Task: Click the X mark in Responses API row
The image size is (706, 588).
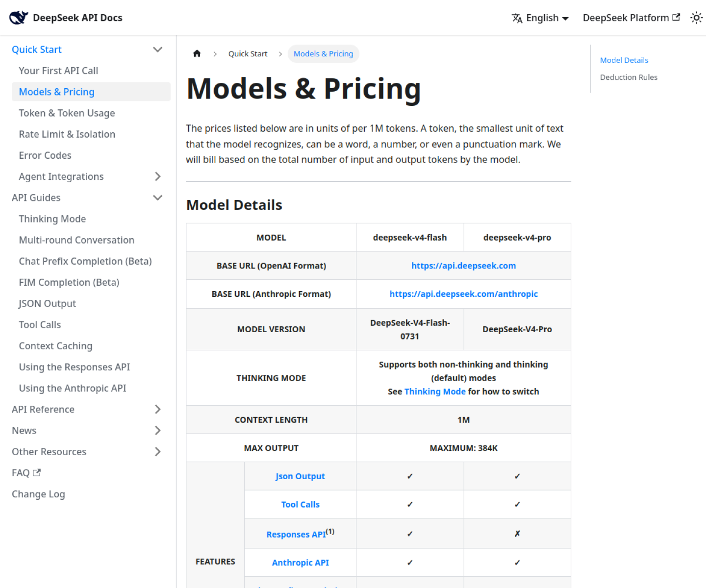Action: coord(517,534)
